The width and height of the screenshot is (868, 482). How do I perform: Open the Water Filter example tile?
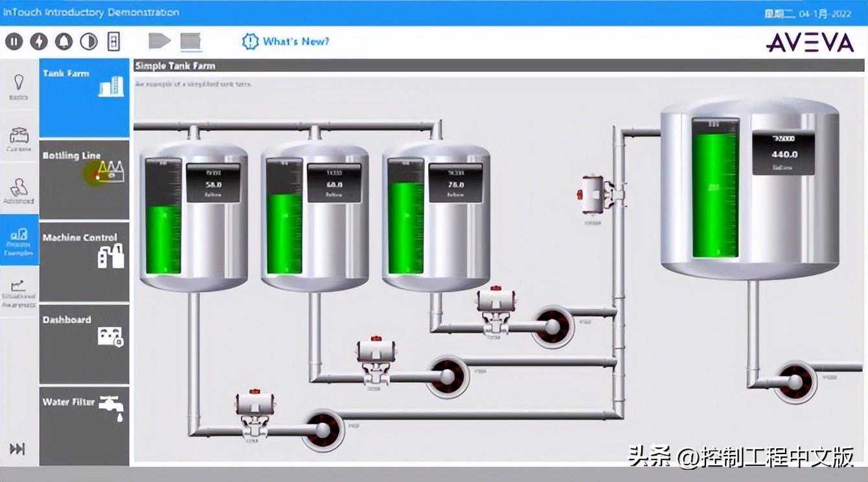pos(84,426)
